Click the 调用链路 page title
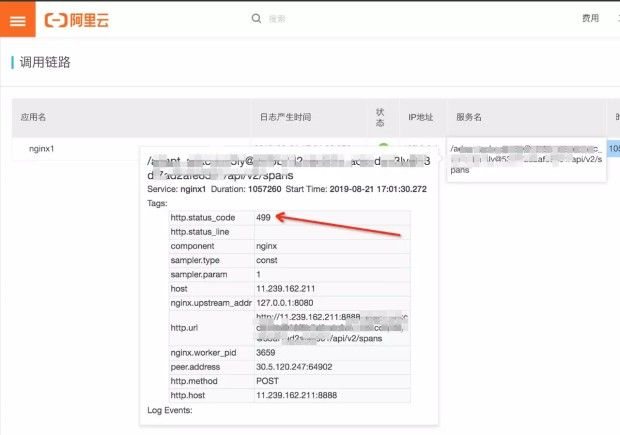The height and width of the screenshot is (435, 620). 45,62
